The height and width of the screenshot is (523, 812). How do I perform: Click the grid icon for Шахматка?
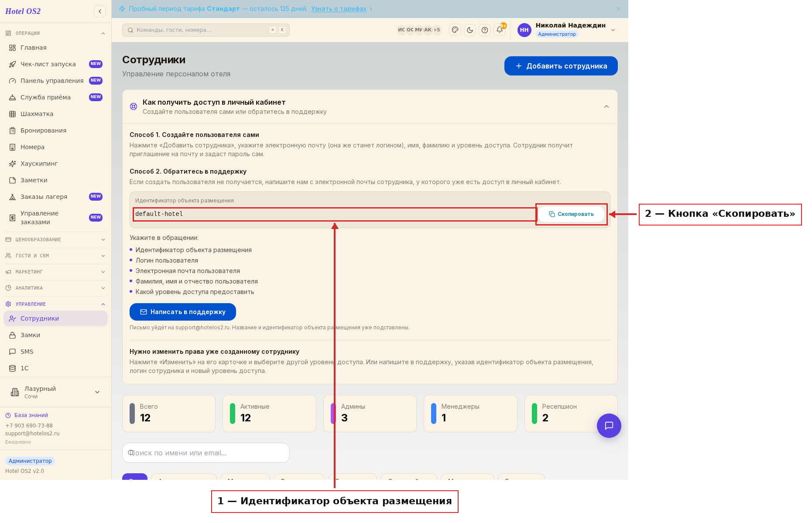(13, 114)
